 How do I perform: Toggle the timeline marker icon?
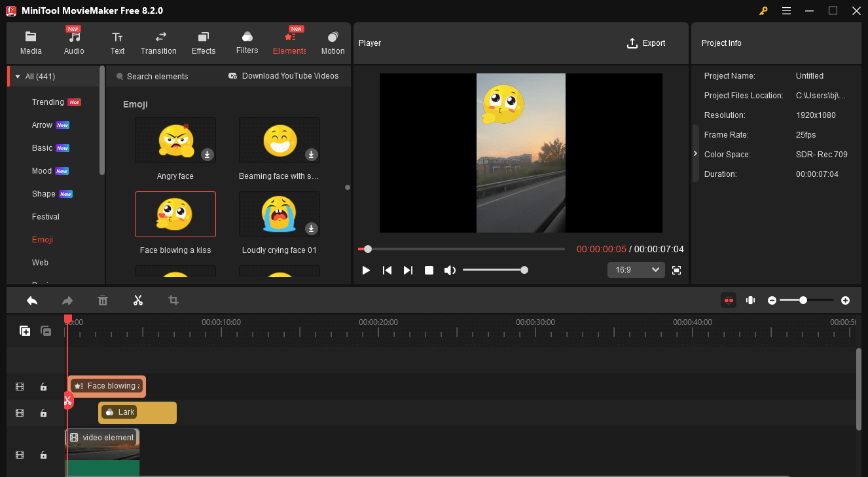tap(751, 300)
